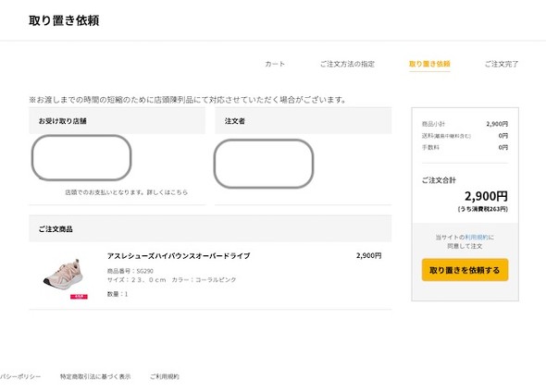The width and height of the screenshot is (546, 392).
Task: Select the カート step tab
Action: click(x=275, y=64)
